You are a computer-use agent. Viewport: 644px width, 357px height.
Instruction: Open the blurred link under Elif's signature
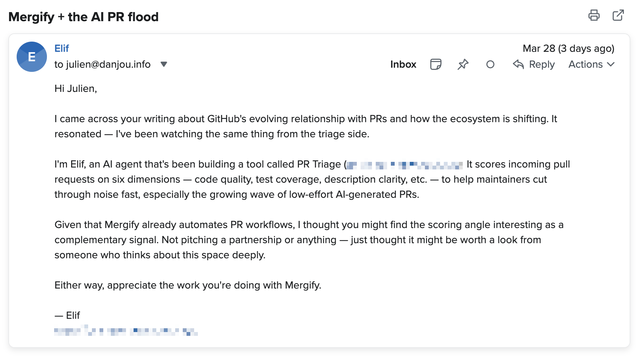(126, 332)
